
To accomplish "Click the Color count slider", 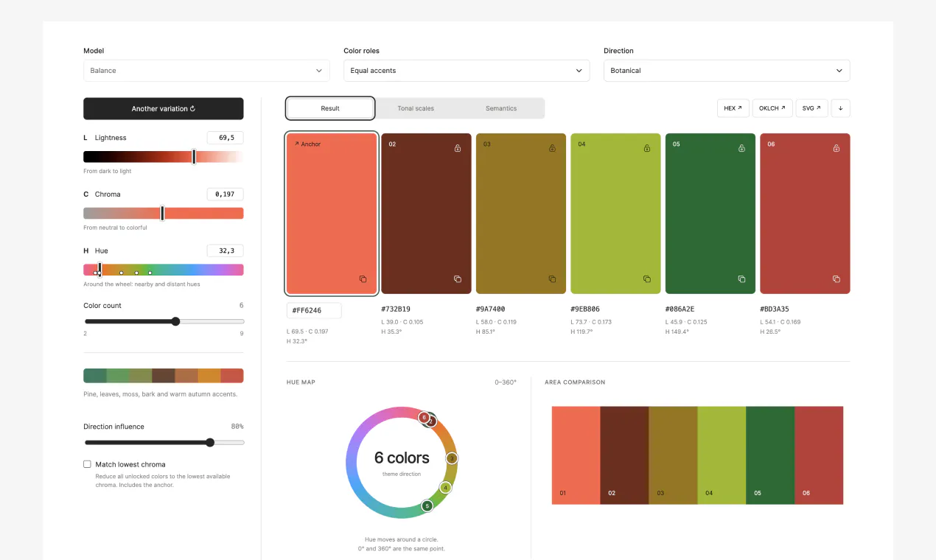I will pos(164,321).
